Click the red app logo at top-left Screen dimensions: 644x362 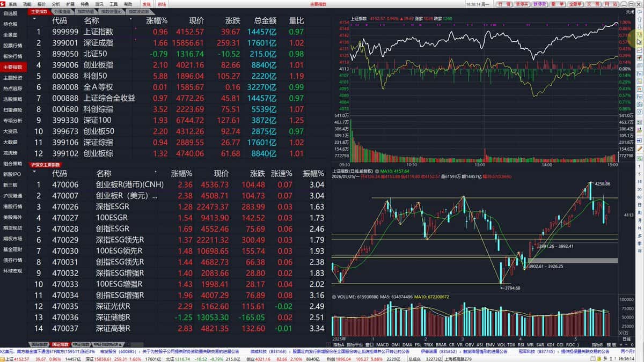pos(4,3)
